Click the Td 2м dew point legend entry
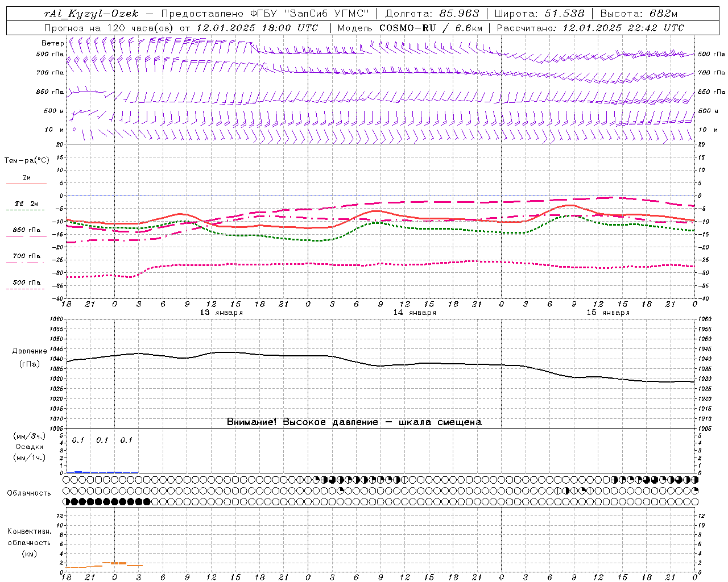 point(27,203)
